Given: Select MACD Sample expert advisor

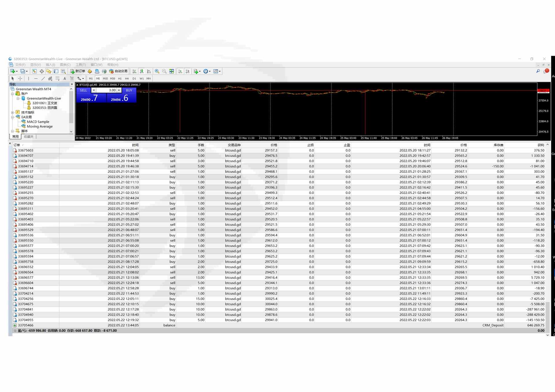Looking at the screenshot, I should coord(38,122).
